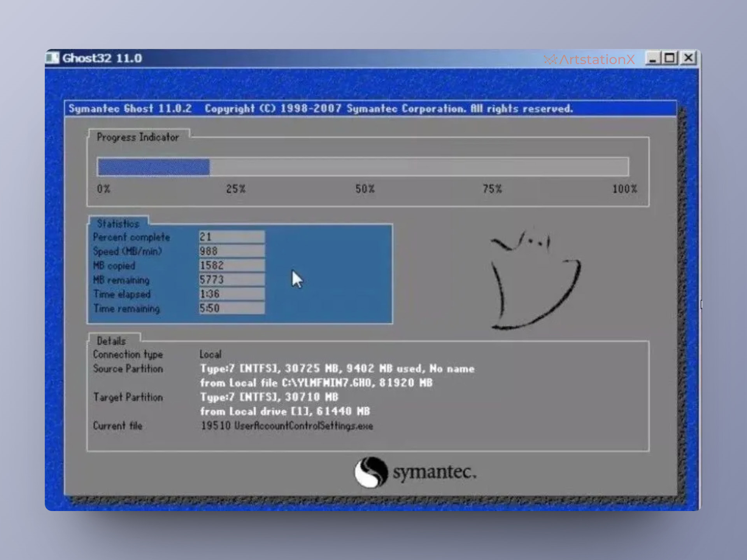This screenshot has height=560, width=747.
Task: Click the Percent complete label
Action: (x=132, y=237)
